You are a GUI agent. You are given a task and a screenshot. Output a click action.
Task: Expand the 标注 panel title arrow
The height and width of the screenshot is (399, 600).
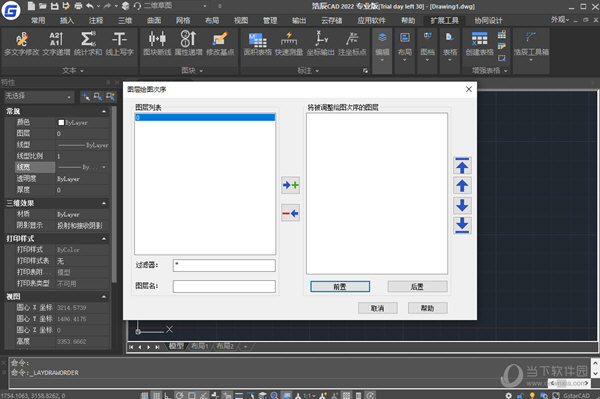[x=317, y=71]
